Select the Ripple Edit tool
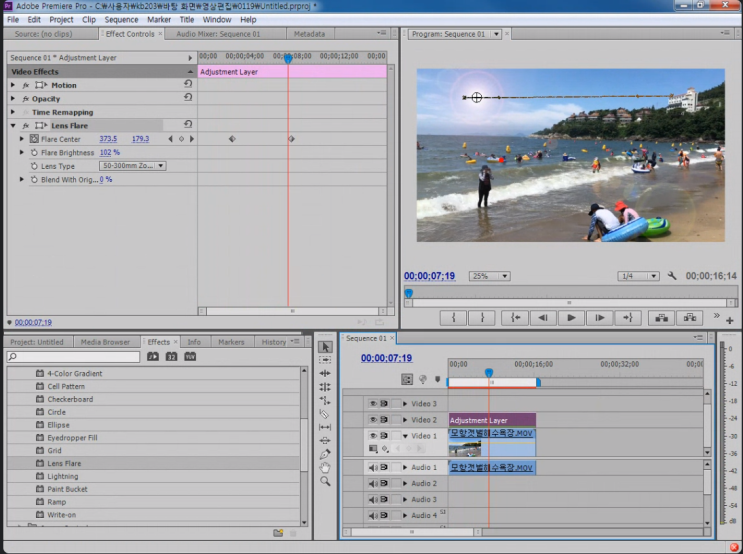 (325, 373)
